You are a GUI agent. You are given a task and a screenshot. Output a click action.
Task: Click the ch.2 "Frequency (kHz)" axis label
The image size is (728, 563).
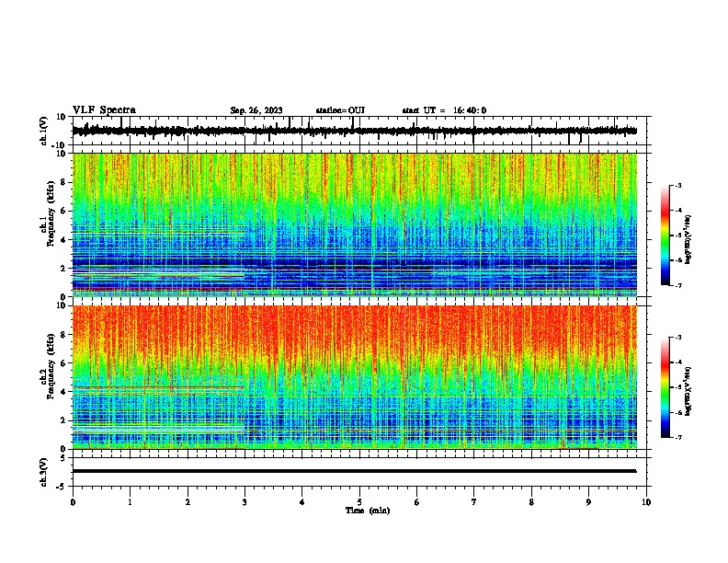point(51,366)
